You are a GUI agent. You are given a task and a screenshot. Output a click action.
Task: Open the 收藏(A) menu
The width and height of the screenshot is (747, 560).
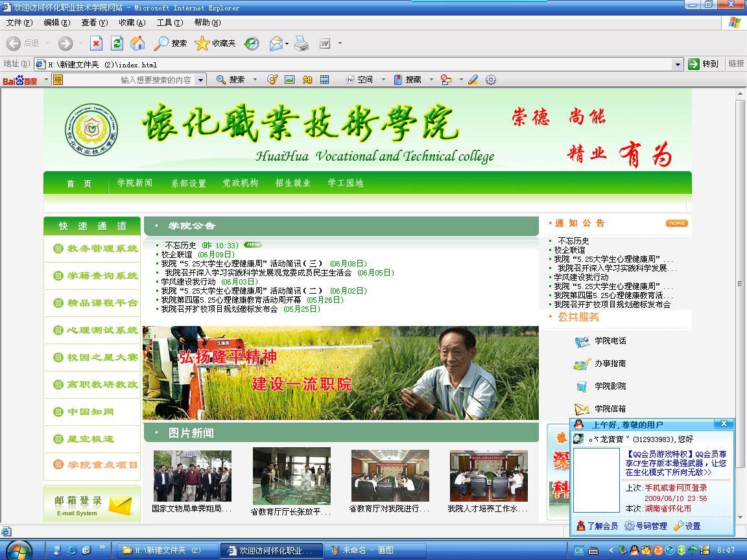click(x=132, y=23)
